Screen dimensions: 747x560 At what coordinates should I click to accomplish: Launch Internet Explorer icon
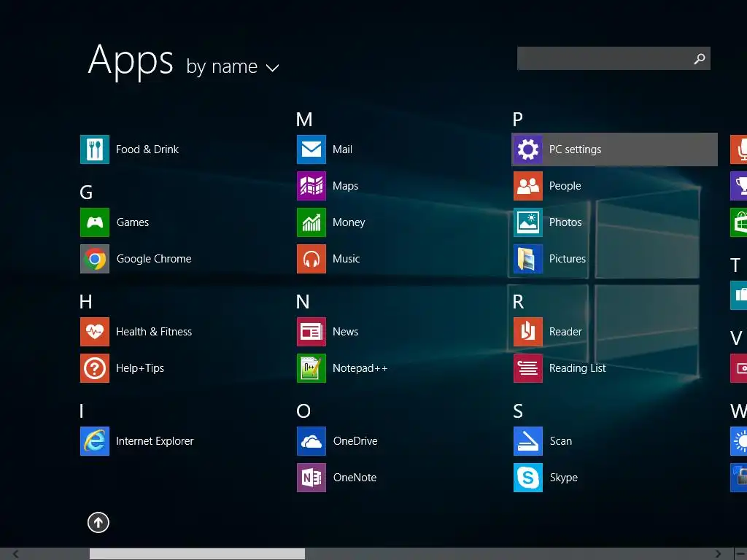tap(95, 441)
